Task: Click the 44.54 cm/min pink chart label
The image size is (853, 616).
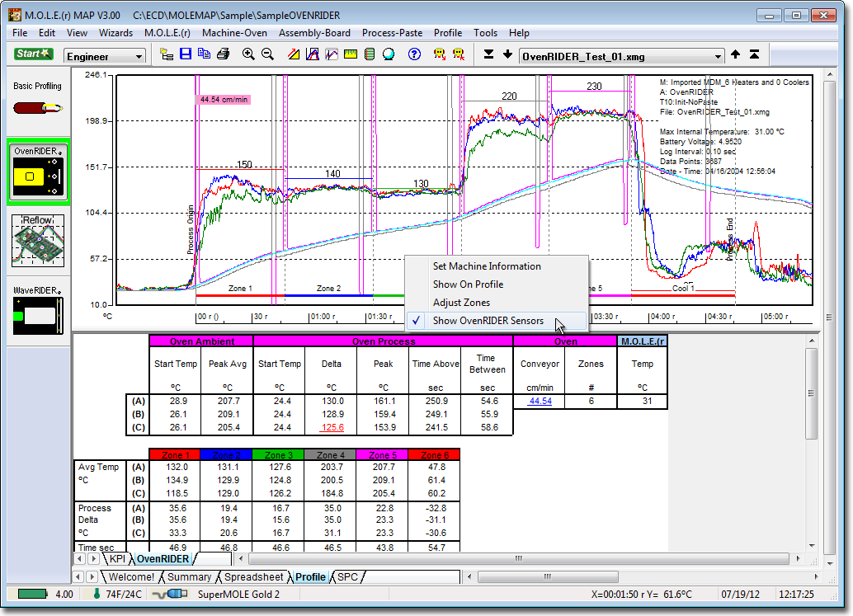Action: click(x=224, y=100)
